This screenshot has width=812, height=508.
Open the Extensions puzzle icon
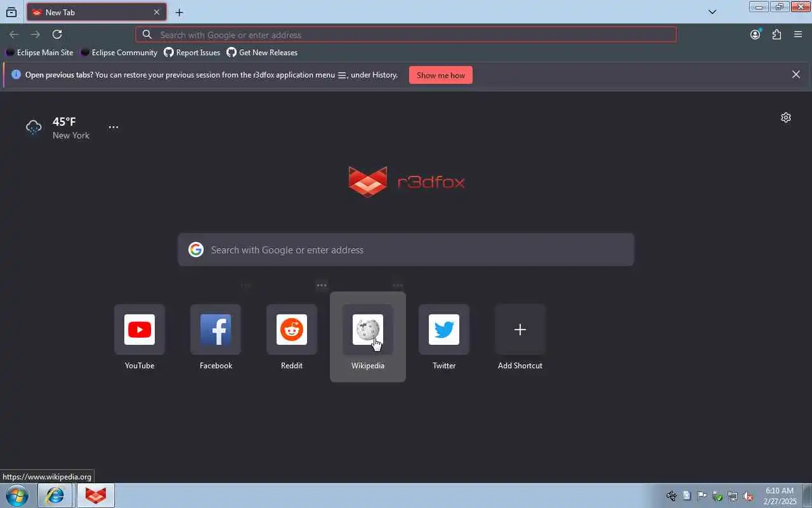776,34
